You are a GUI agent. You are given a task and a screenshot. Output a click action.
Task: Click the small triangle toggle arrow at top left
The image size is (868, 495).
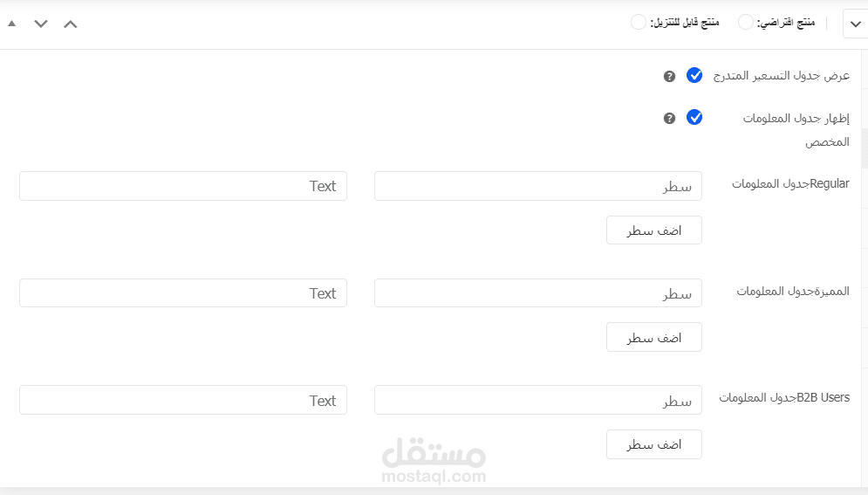click(11, 24)
